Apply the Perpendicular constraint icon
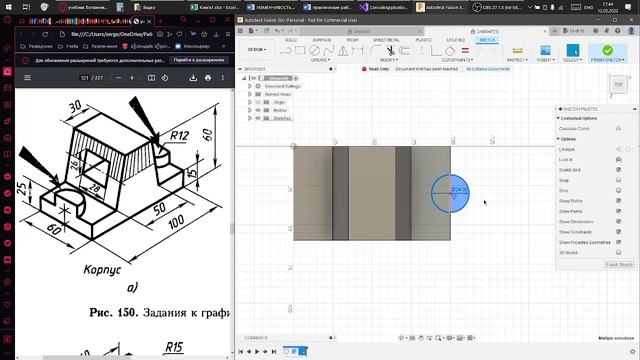This screenshot has height=360, width=640. (x=436, y=51)
